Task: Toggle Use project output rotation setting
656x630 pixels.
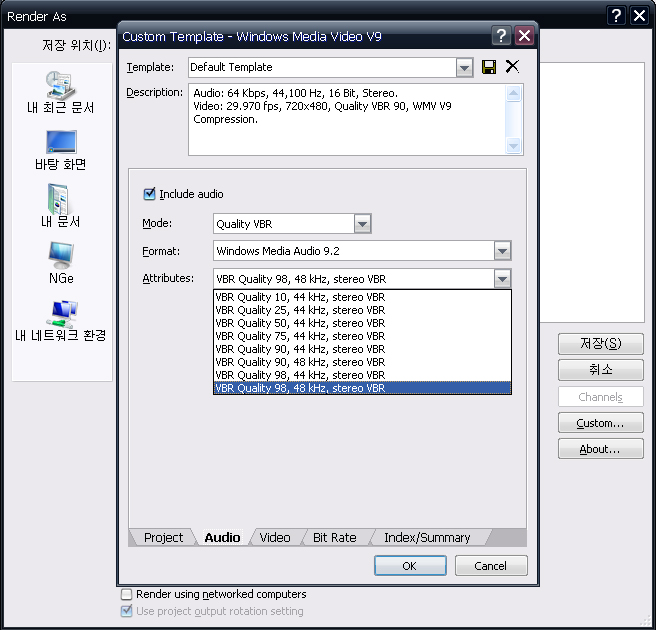Action: (126, 611)
